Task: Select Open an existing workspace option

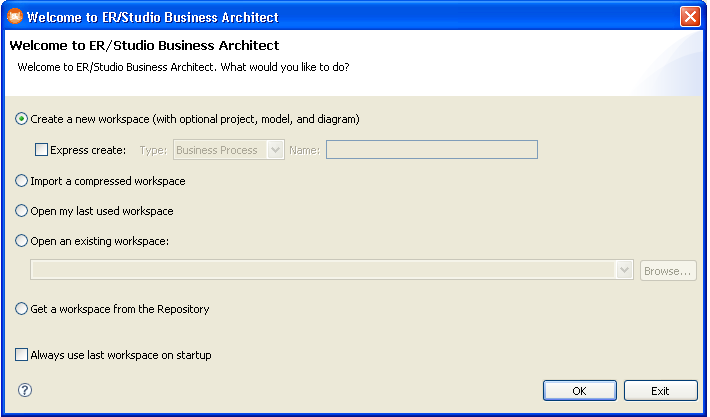Action: 21,241
